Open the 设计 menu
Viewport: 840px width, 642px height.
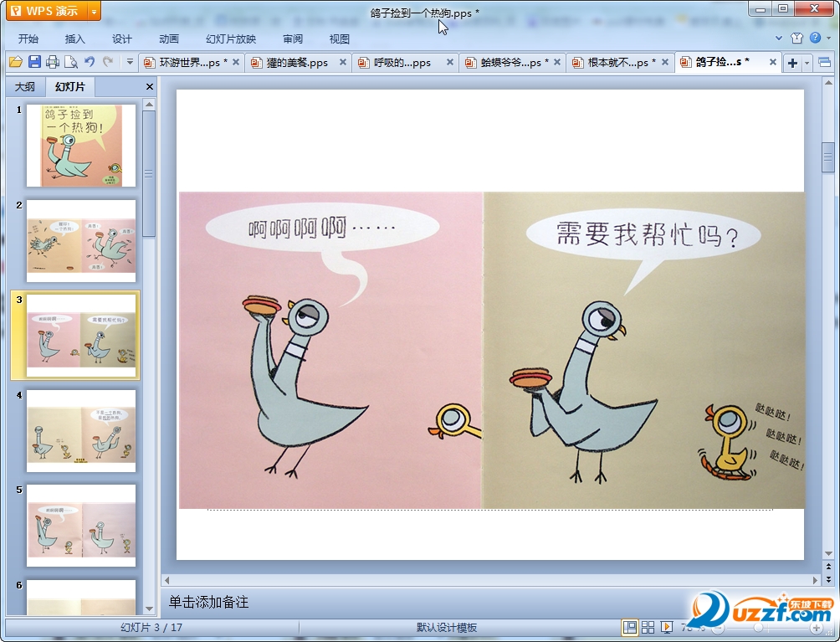click(x=121, y=39)
